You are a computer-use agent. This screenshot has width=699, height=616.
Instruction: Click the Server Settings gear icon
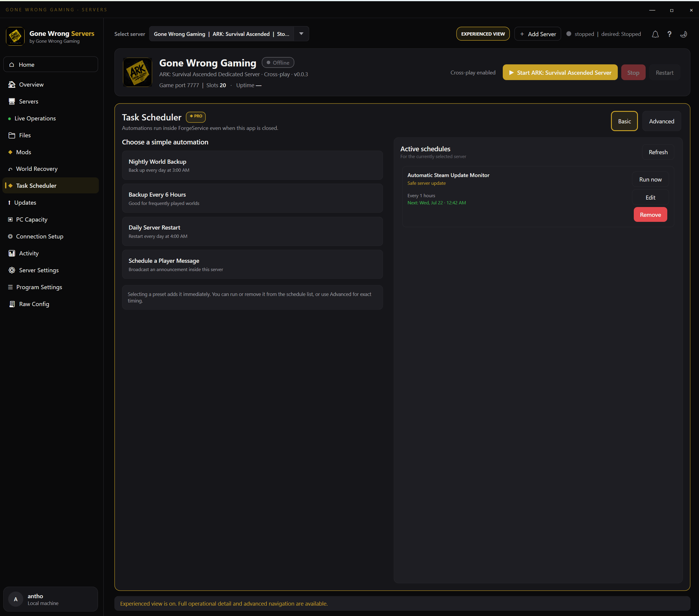[12, 270]
